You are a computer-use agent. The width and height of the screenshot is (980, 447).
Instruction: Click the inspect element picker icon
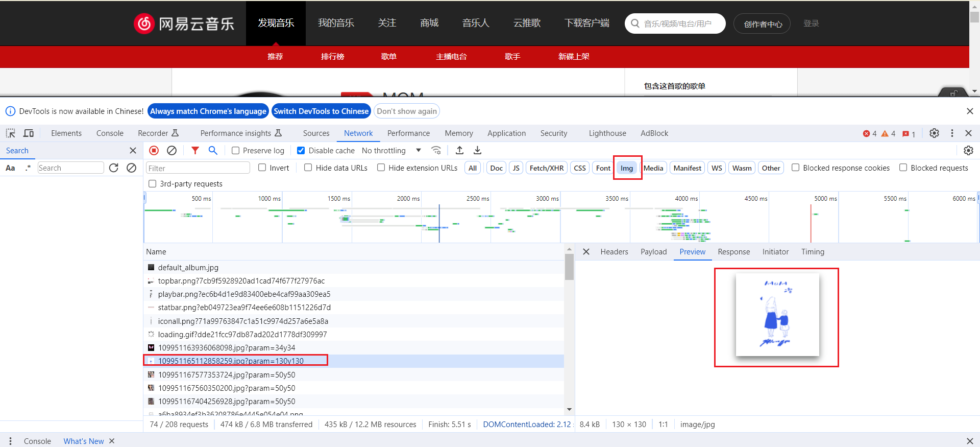[x=11, y=133]
